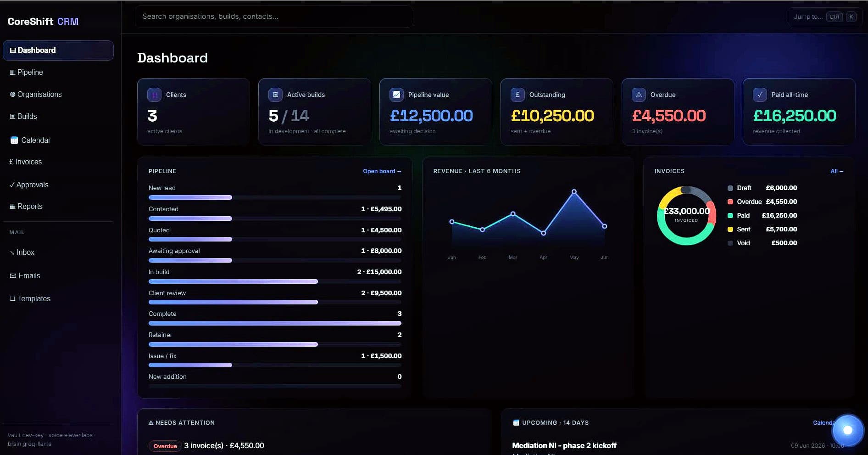This screenshot has width=868, height=455.
Task: Click the Sent legend yellow swatch
Action: pos(730,230)
